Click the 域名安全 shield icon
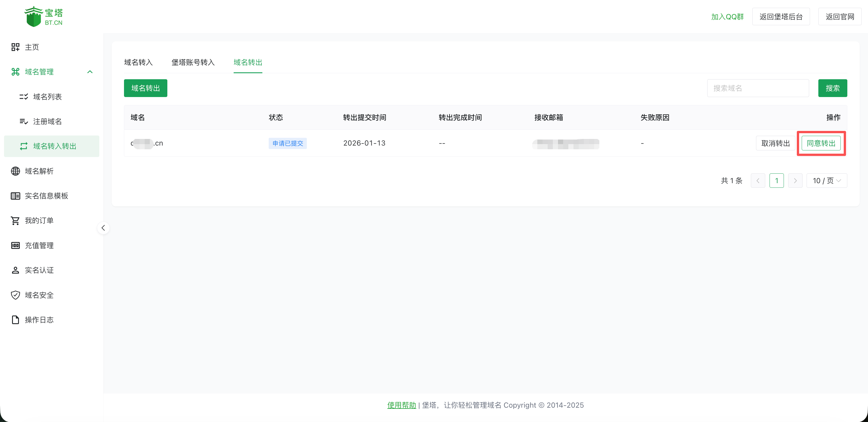Screen dimensions: 868x422 [15, 295]
